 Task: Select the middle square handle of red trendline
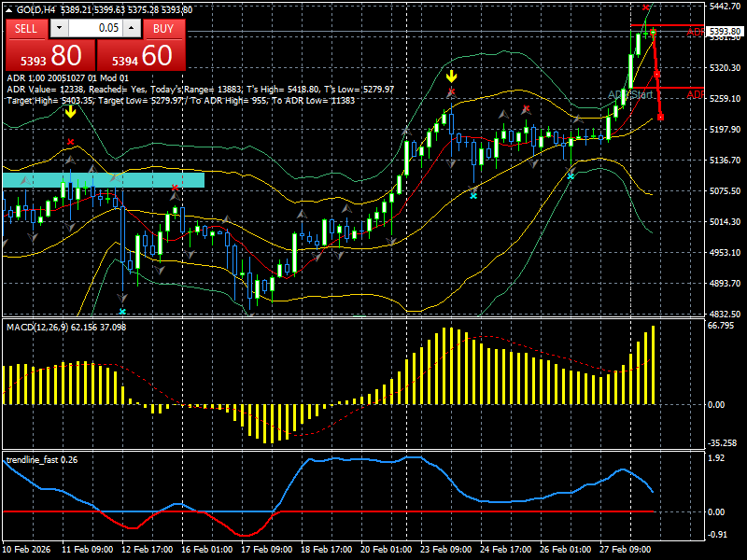(656, 75)
